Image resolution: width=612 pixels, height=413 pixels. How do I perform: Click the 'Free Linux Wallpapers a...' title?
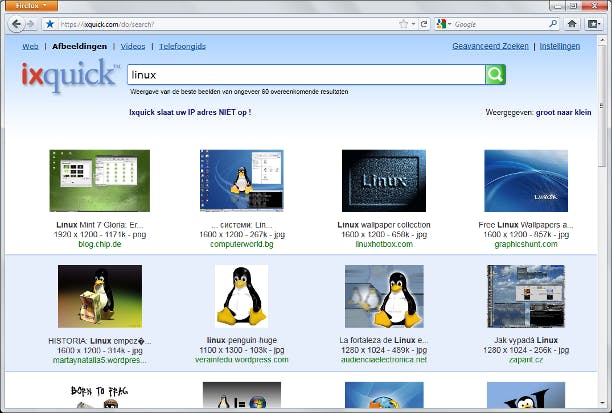pos(526,225)
